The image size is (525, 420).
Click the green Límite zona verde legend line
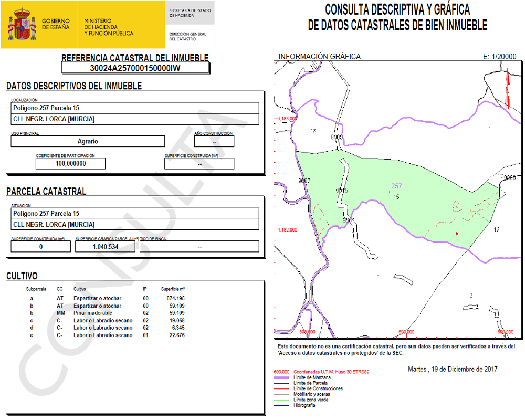[x=281, y=400]
